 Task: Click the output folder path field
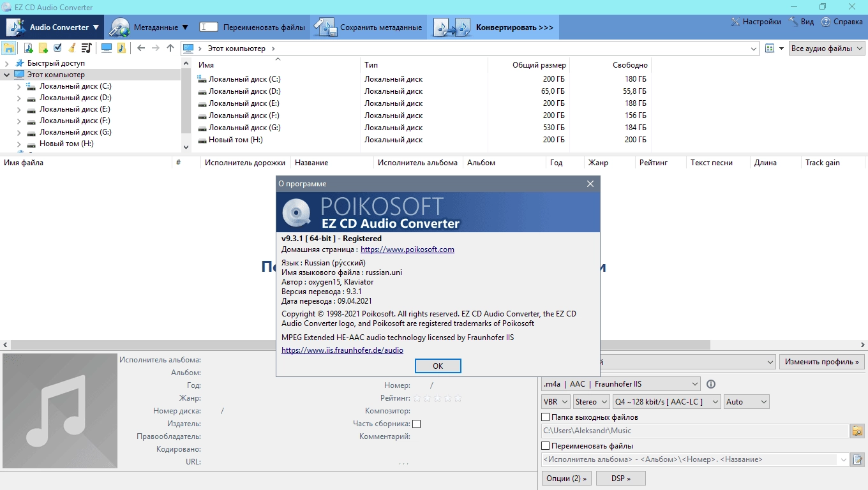[694, 431]
